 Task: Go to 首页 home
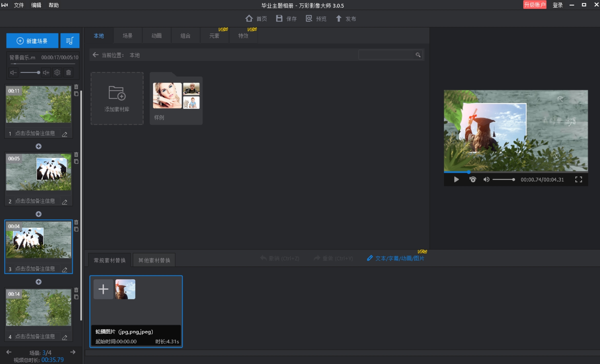point(256,18)
